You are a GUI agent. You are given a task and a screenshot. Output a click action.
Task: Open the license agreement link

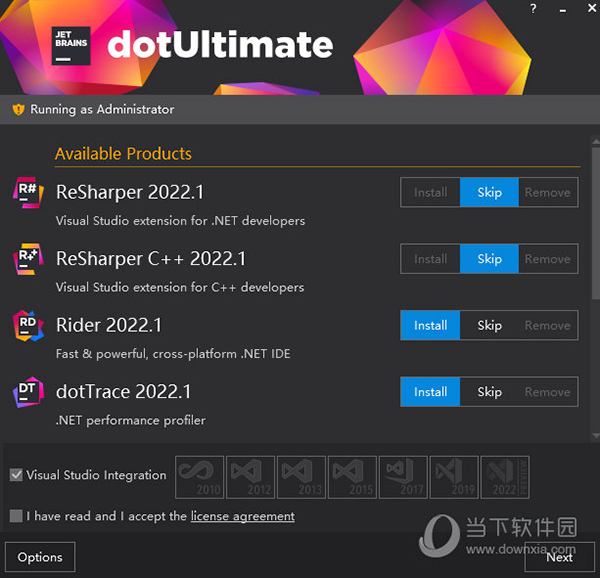[242, 516]
